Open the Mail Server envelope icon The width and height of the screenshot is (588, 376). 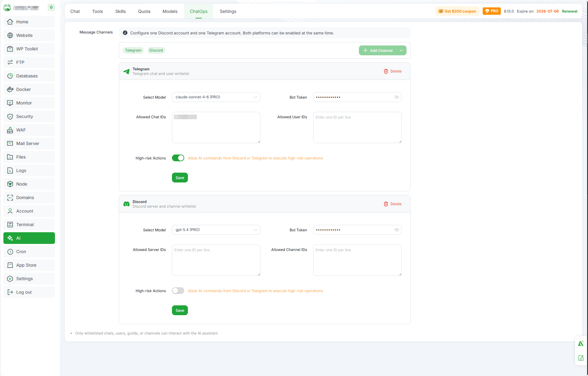(10, 143)
